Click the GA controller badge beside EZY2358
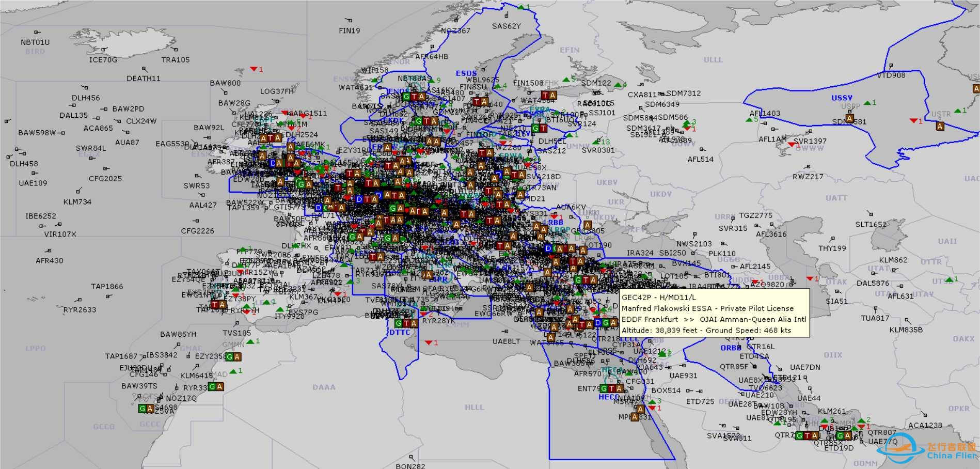This screenshot has width=980, height=469. 233,356
